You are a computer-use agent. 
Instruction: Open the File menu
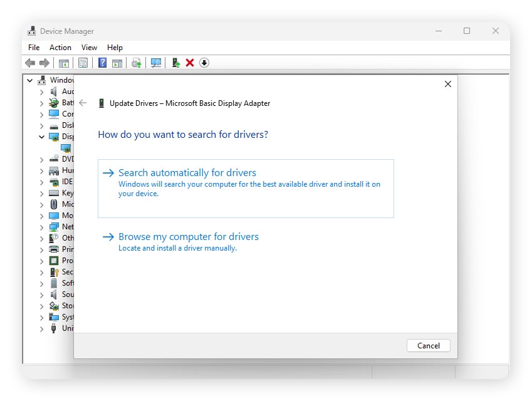pyautogui.click(x=34, y=48)
